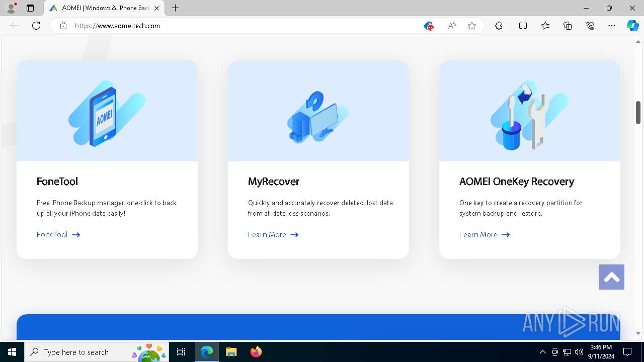
Task: Open Collections
Action: coord(568,26)
